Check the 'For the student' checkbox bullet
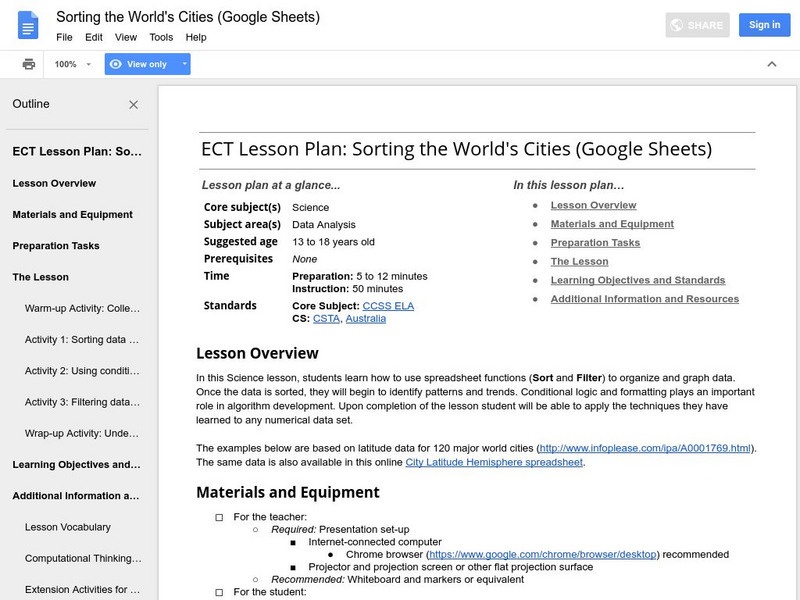800x600 pixels. coord(219,592)
